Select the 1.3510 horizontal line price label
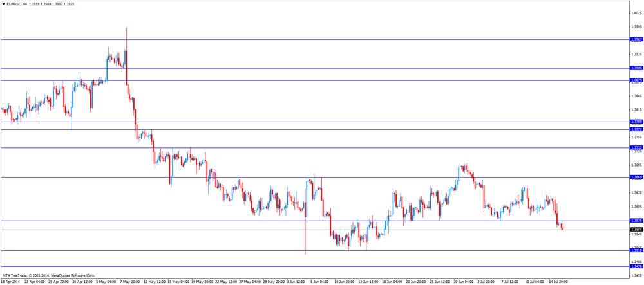This screenshot has height=285, width=644. [x=637, y=250]
